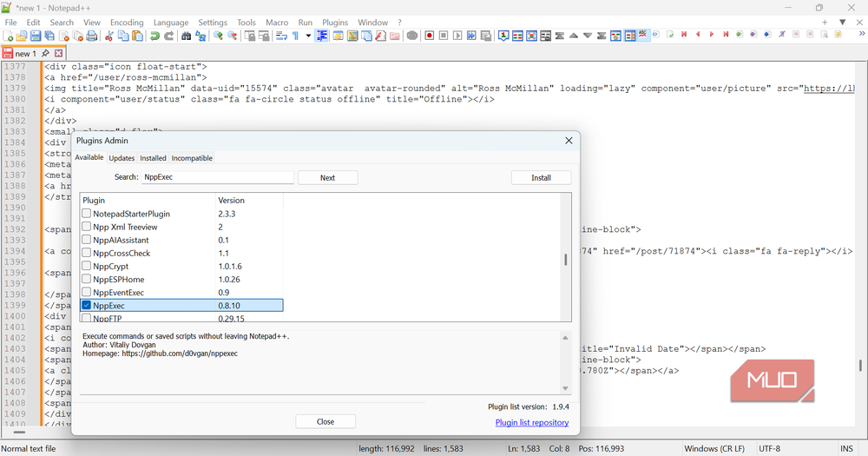The width and height of the screenshot is (868, 456).
Task: Click the description scroll up arrow
Action: click(565, 337)
